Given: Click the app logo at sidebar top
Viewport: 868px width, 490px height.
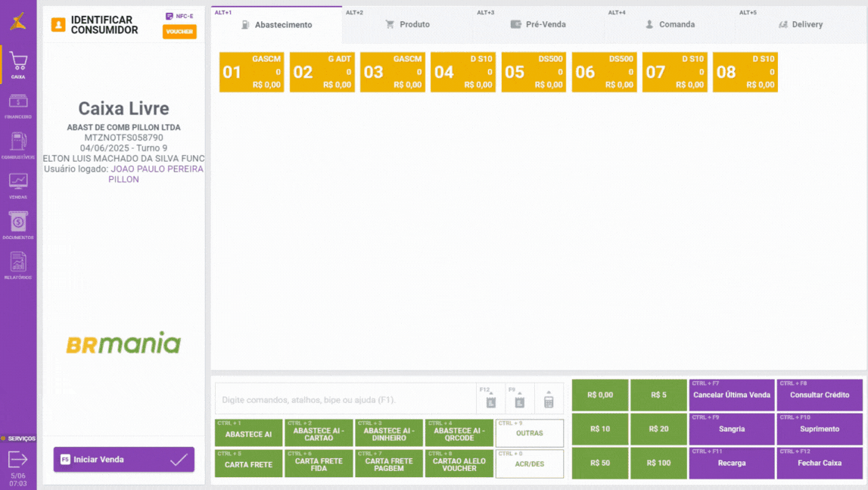Looking at the screenshot, I should pyautogui.click(x=18, y=22).
